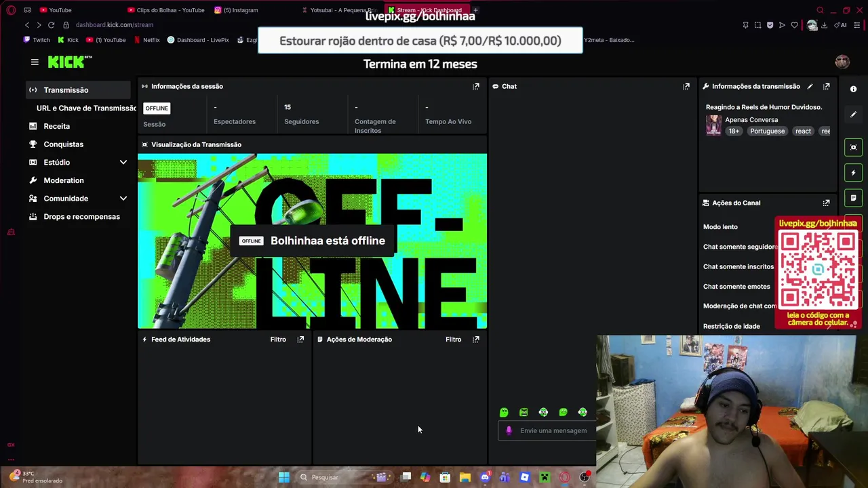Click the document notes icon in right sidebar
868x488 pixels.
(853, 198)
